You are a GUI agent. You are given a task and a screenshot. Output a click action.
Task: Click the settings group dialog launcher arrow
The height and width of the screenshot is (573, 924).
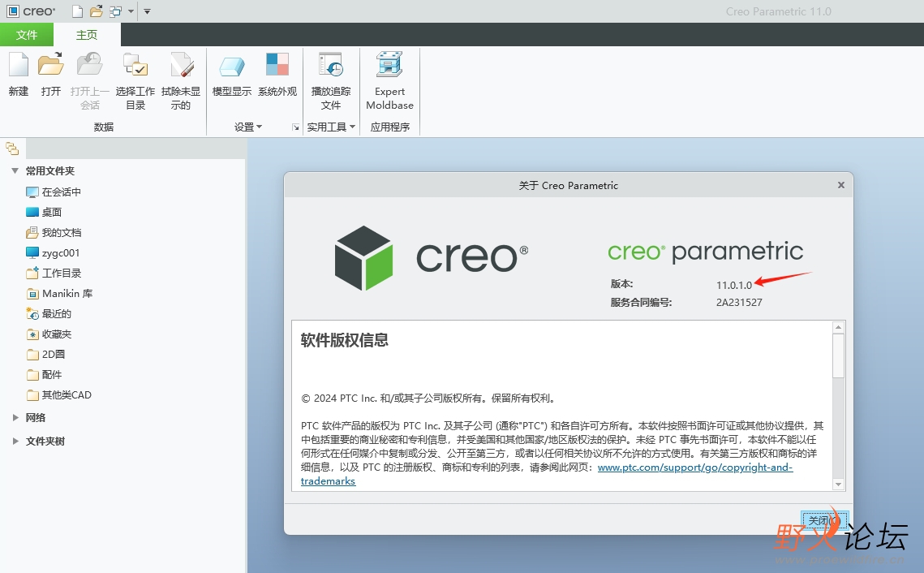tap(296, 127)
